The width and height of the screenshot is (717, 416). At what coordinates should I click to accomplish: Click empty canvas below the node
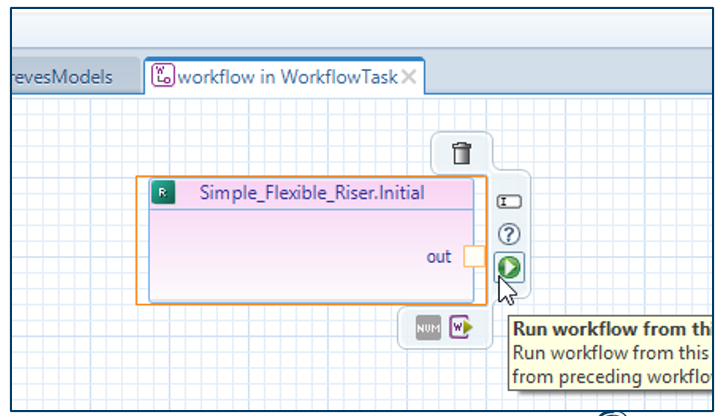[x=250, y=360]
